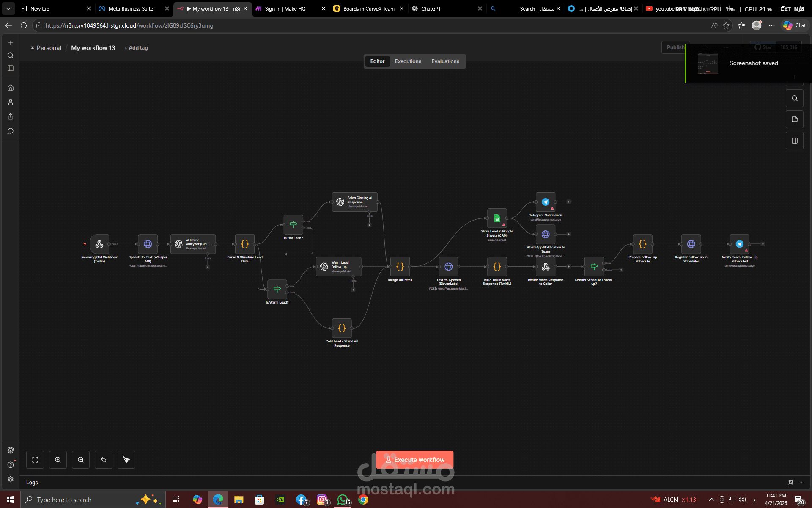Select the Cold Lead - Standard Response node
Screen dimensions: 812x508
[342, 328]
